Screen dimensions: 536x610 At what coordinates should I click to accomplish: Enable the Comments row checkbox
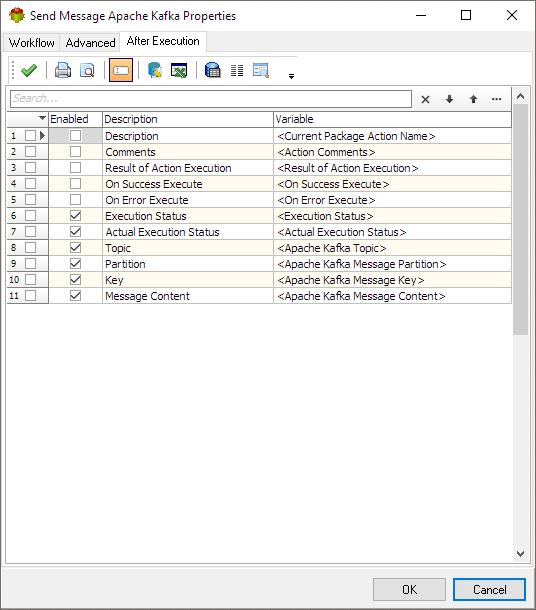click(75, 151)
